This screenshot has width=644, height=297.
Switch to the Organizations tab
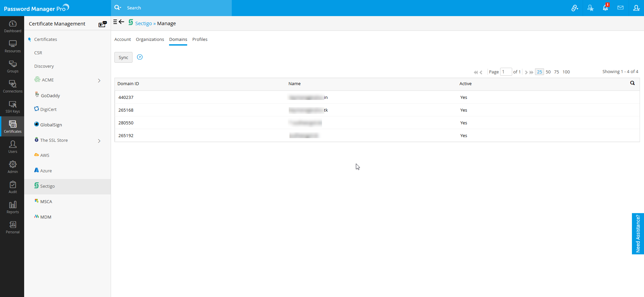150,40
